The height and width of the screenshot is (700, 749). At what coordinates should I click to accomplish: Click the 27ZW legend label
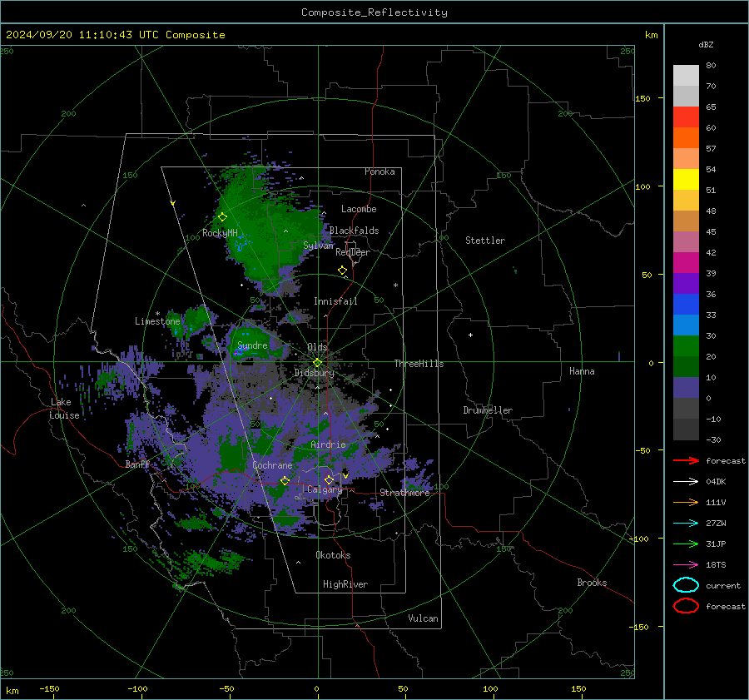(x=716, y=524)
